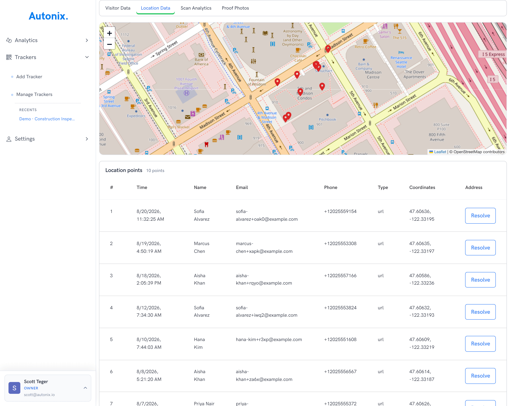Click email marcus-chen+xapk@example.com
The height and width of the screenshot is (406, 532).
(264, 247)
